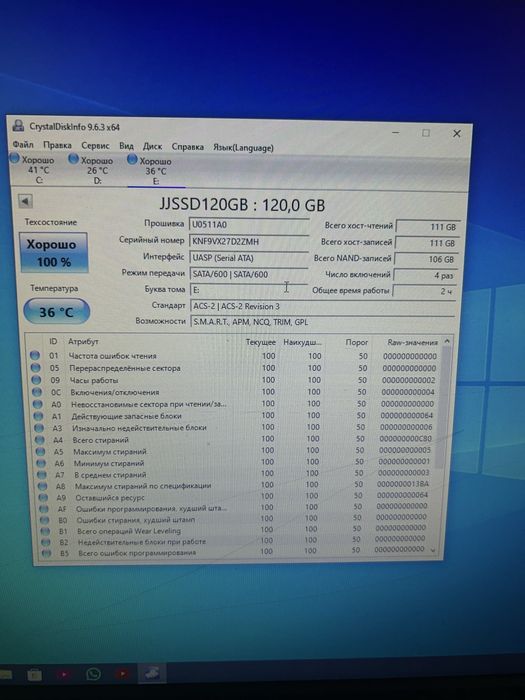Click the Атрибут column header
The image size is (525, 700).
pyautogui.click(x=83, y=342)
